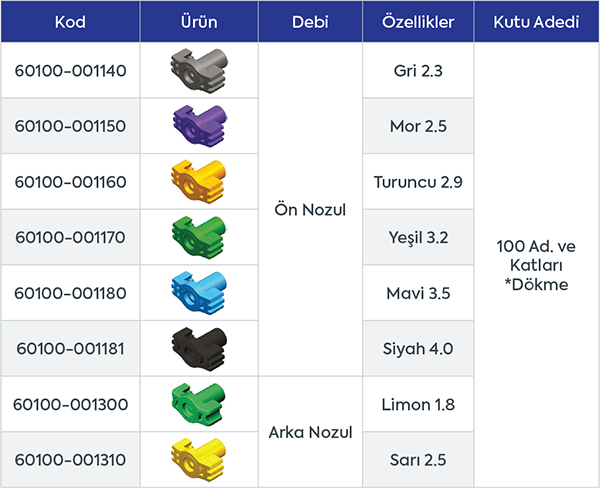Select product code 60100-001181
The image size is (600, 488).
click(x=70, y=348)
